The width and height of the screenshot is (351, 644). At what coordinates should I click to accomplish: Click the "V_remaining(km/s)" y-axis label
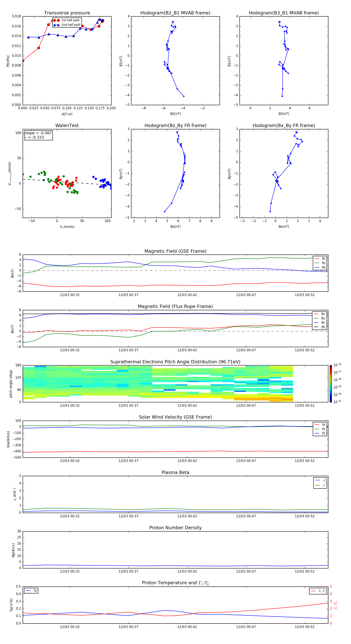[10, 173]
